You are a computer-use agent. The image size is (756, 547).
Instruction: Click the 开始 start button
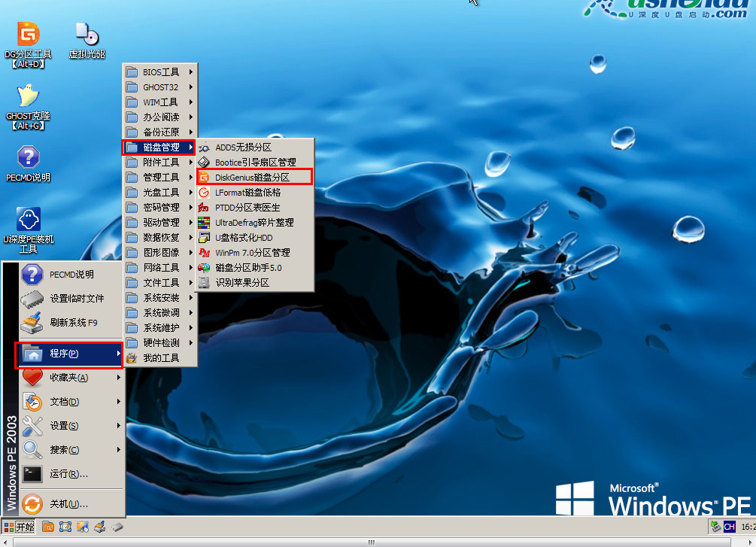point(19,527)
